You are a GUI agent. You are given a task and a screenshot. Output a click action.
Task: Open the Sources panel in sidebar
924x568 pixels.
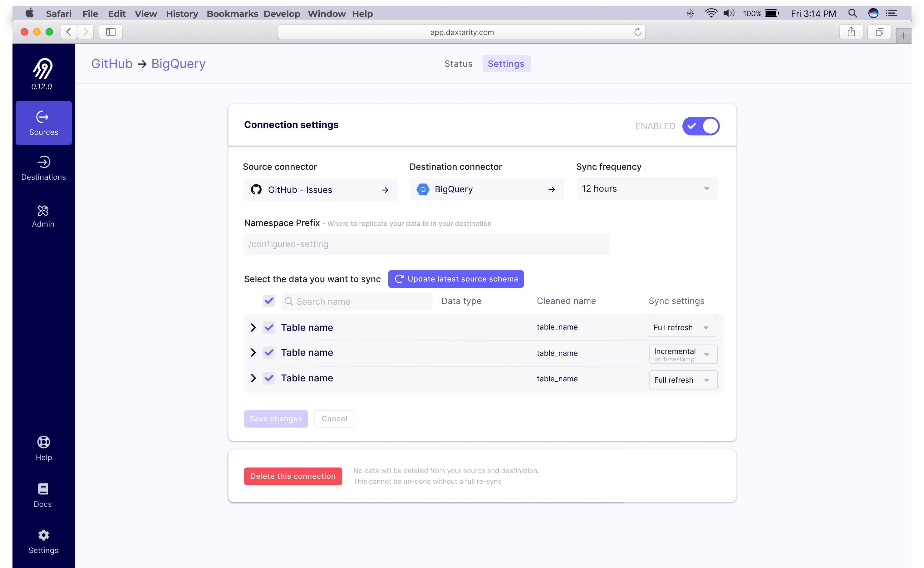point(43,123)
